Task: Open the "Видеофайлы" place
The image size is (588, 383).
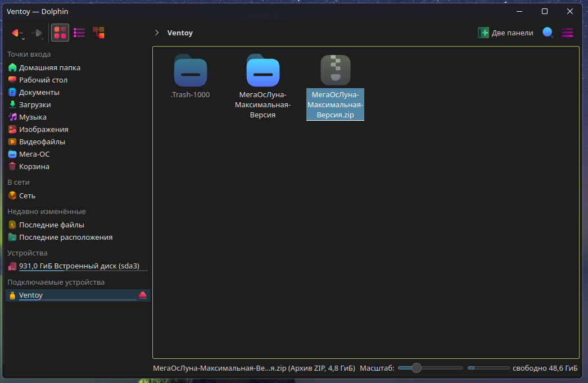Action: click(x=78, y=142)
